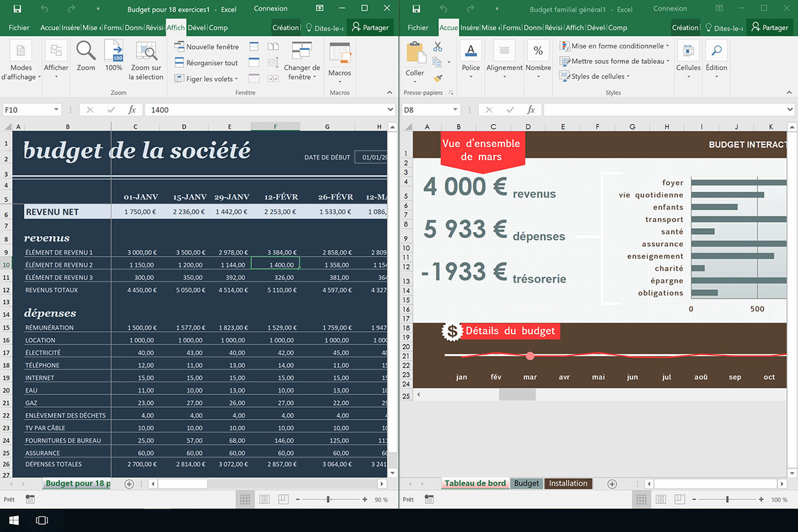Click Zoom sur la sélection icon
The width and height of the screenshot is (798, 532).
(146, 51)
